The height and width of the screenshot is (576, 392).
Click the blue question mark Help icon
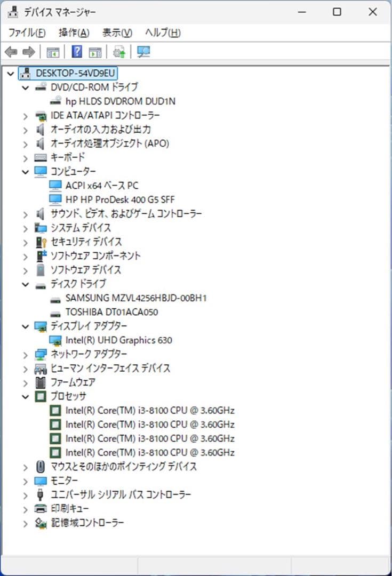(77, 51)
